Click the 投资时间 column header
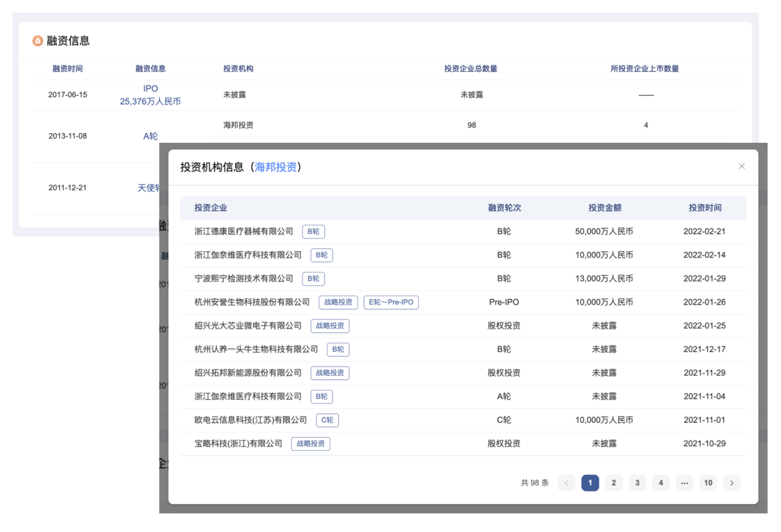The width and height of the screenshot is (781, 532). tap(705, 208)
